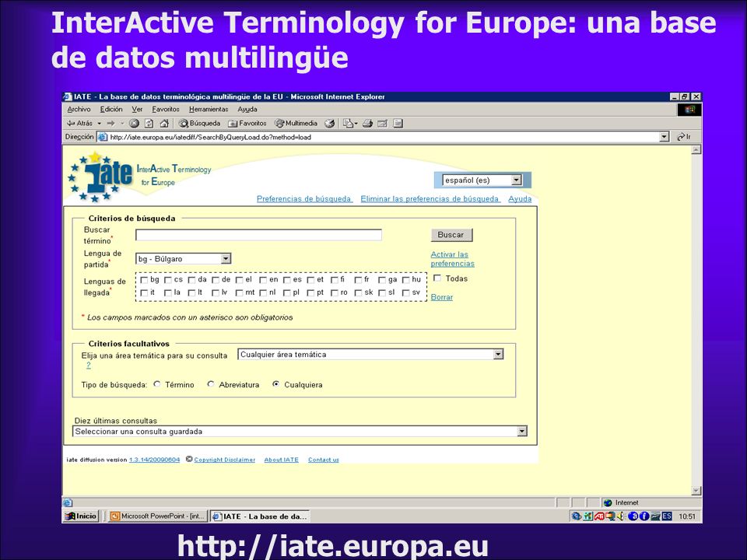Click Eliminar las preferencias de búsqueda
Viewport: 747px width, 560px height.
click(430, 199)
